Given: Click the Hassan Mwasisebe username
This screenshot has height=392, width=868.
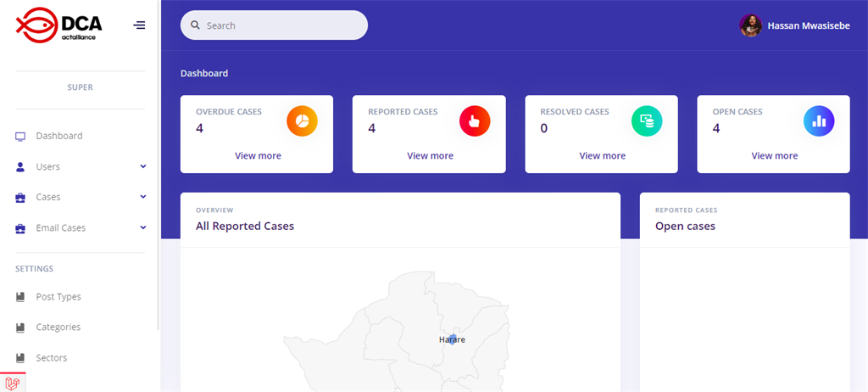Looking at the screenshot, I should point(809,25).
